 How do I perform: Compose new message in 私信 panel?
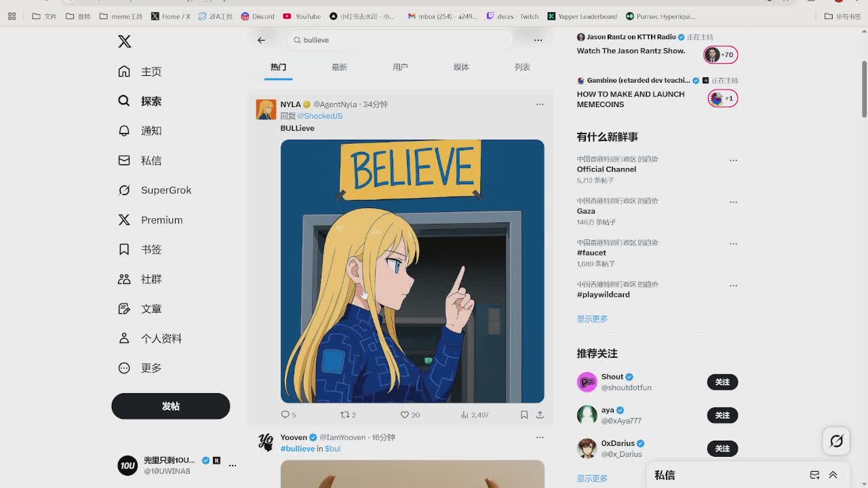pyautogui.click(x=814, y=475)
